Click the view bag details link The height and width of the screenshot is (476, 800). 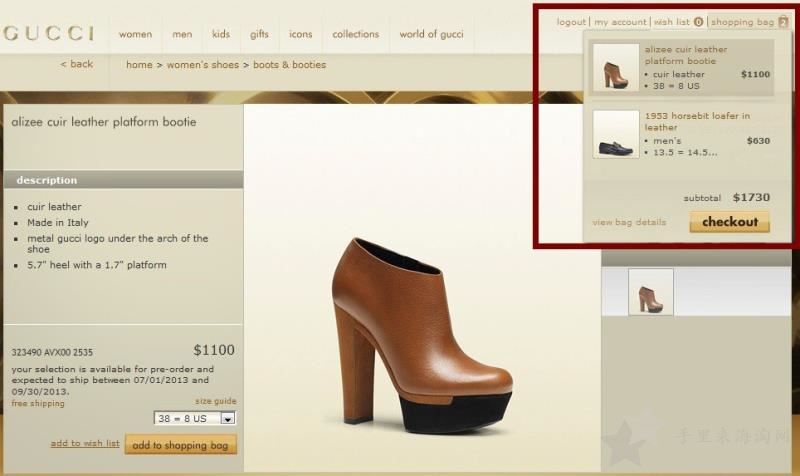[x=629, y=222]
